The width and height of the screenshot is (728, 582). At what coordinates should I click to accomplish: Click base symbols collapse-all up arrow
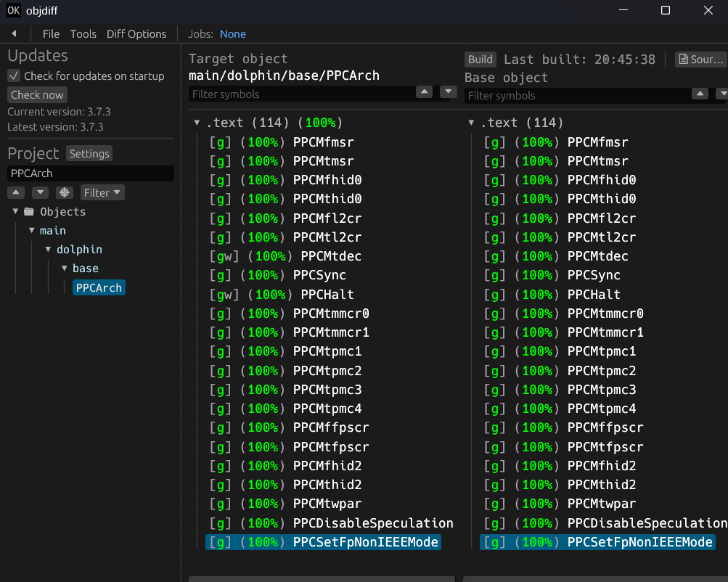coord(700,94)
